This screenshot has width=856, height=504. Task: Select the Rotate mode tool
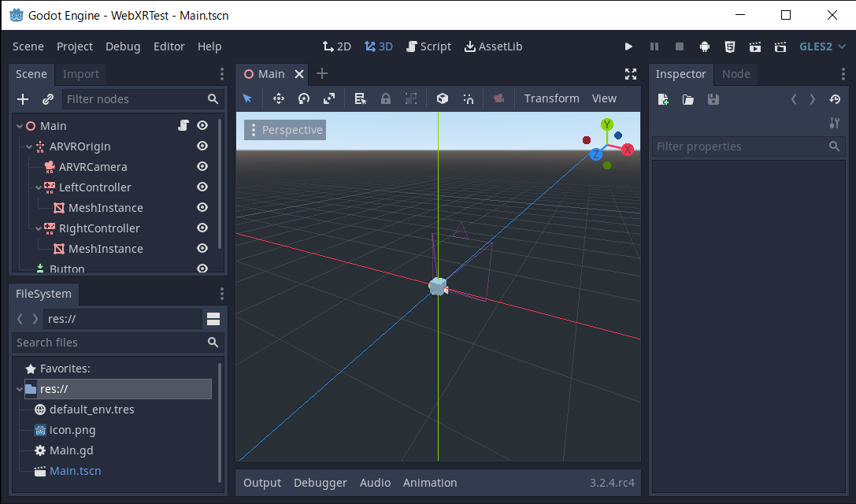pyautogui.click(x=304, y=98)
